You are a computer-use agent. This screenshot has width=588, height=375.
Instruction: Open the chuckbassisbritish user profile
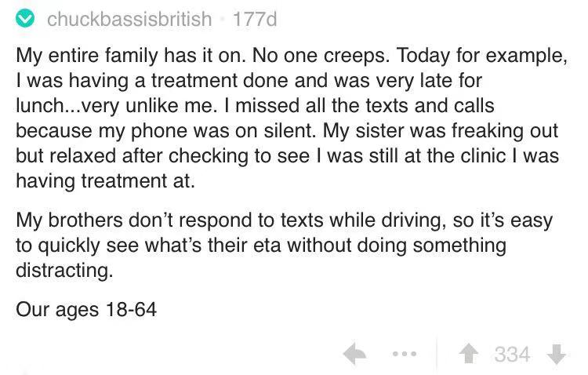(129, 19)
